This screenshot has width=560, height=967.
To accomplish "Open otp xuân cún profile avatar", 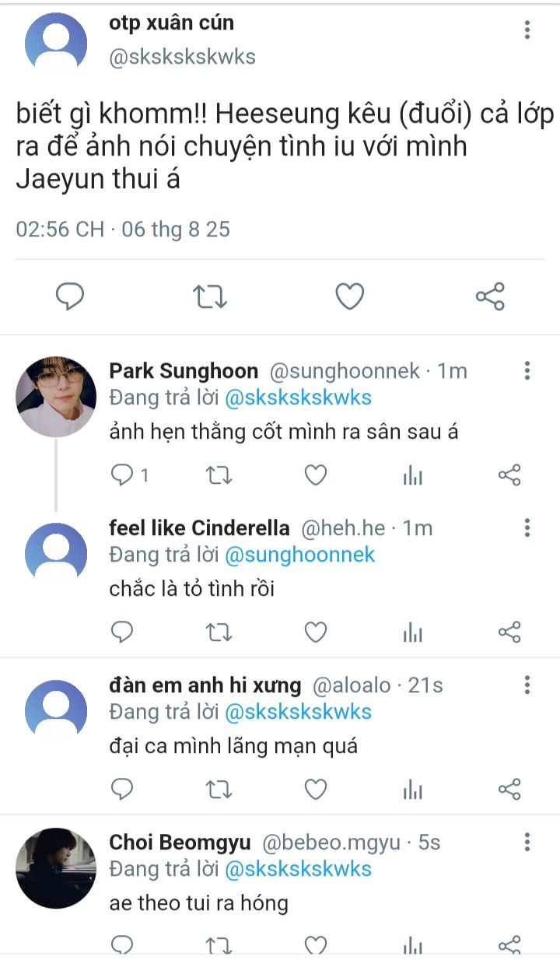I will tap(56, 43).
